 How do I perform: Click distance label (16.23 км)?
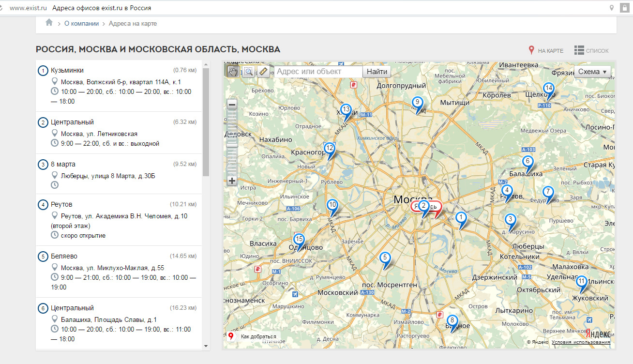click(x=183, y=308)
